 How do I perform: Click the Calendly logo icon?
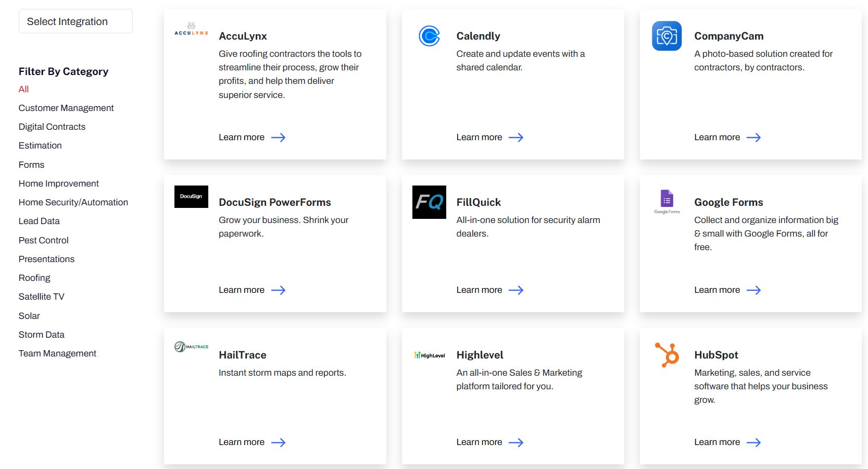click(429, 36)
